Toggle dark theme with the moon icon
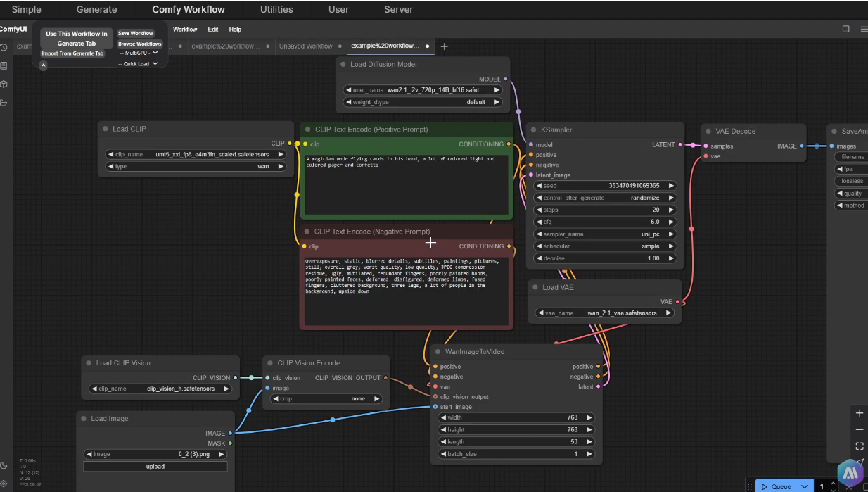Viewport: 868px width, 492px height. click(4, 465)
